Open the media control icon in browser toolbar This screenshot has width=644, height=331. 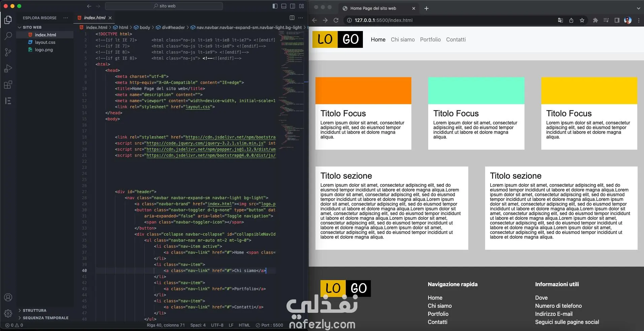coord(606,20)
